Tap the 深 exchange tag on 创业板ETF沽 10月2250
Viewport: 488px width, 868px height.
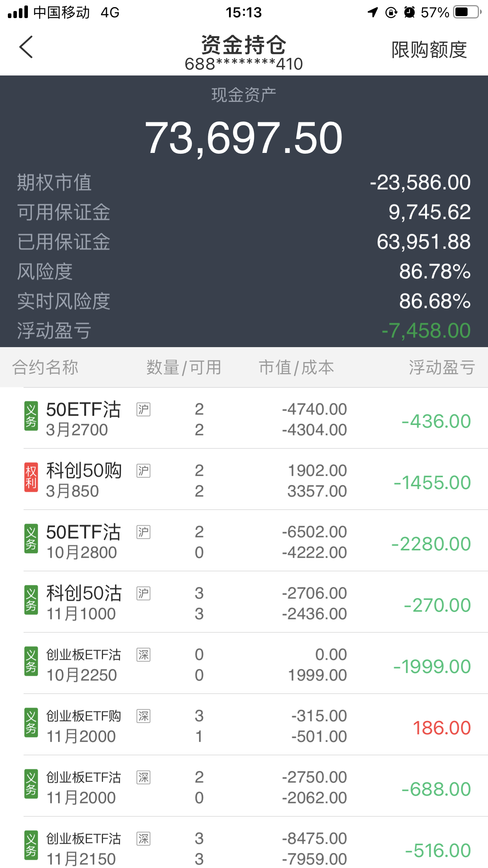click(143, 655)
